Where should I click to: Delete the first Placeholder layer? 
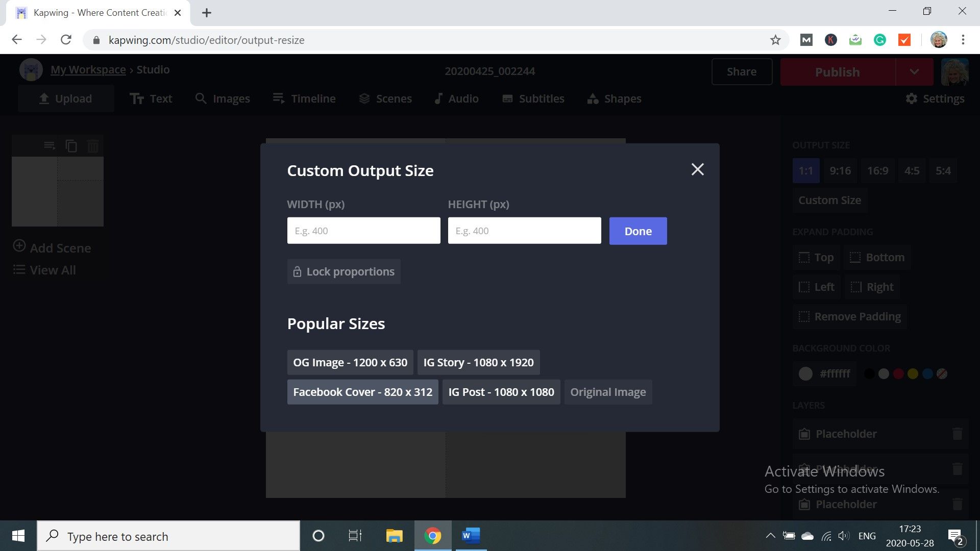(957, 434)
